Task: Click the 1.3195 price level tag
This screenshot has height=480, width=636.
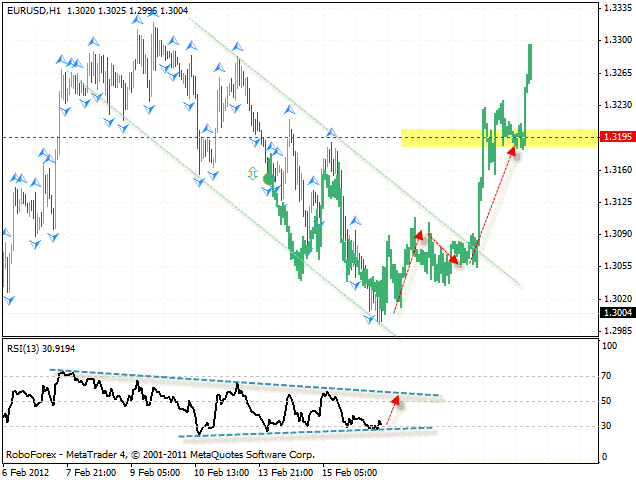Action: coord(614,137)
